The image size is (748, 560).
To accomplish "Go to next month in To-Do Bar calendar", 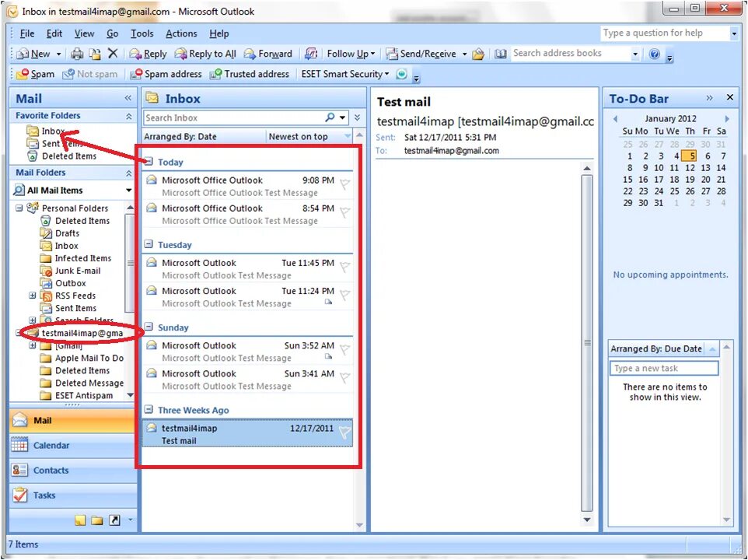I will point(726,119).
